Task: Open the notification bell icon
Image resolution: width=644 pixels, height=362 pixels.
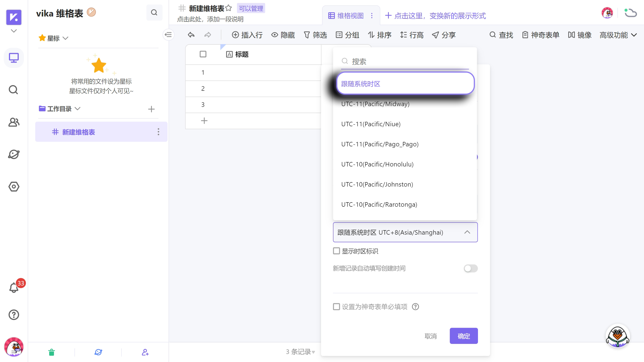Action: [x=14, y=287]
